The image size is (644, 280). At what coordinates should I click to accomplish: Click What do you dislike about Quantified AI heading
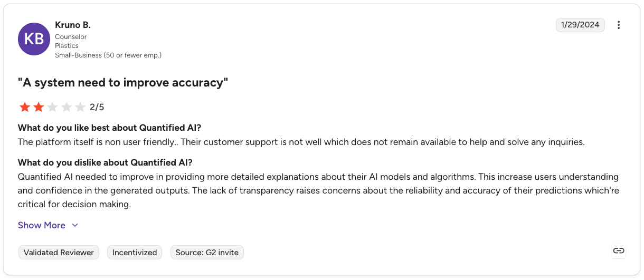click(x=105, y=162)
